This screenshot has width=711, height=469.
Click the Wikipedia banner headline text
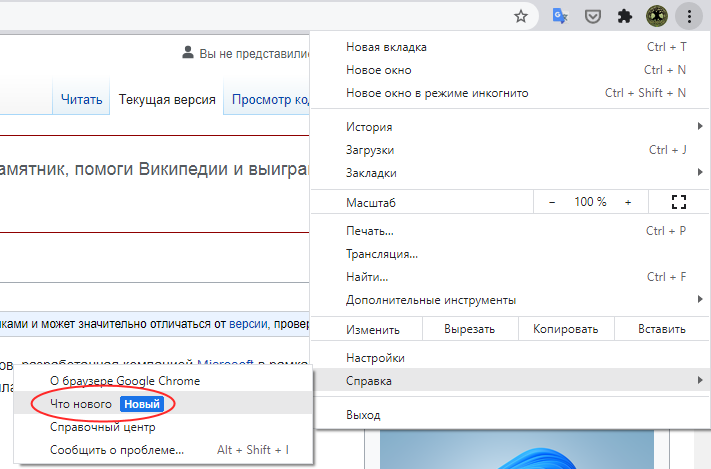click(x=154, y=169)
